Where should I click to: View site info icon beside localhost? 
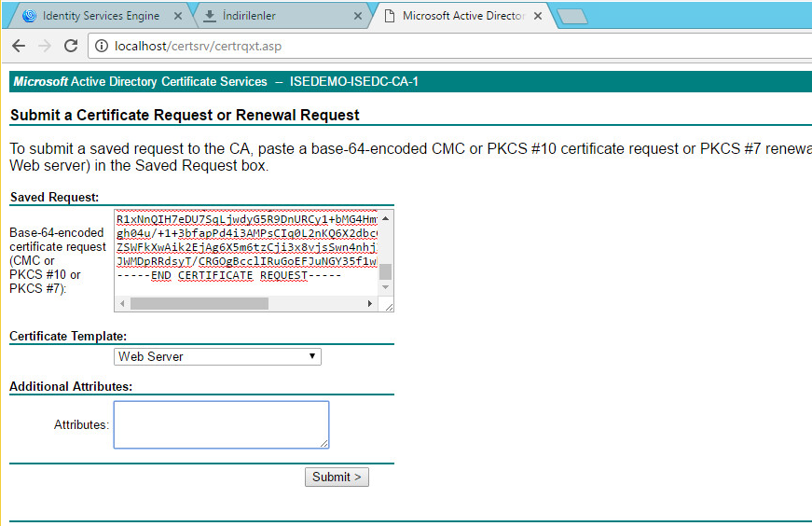(x=102, y=46)
